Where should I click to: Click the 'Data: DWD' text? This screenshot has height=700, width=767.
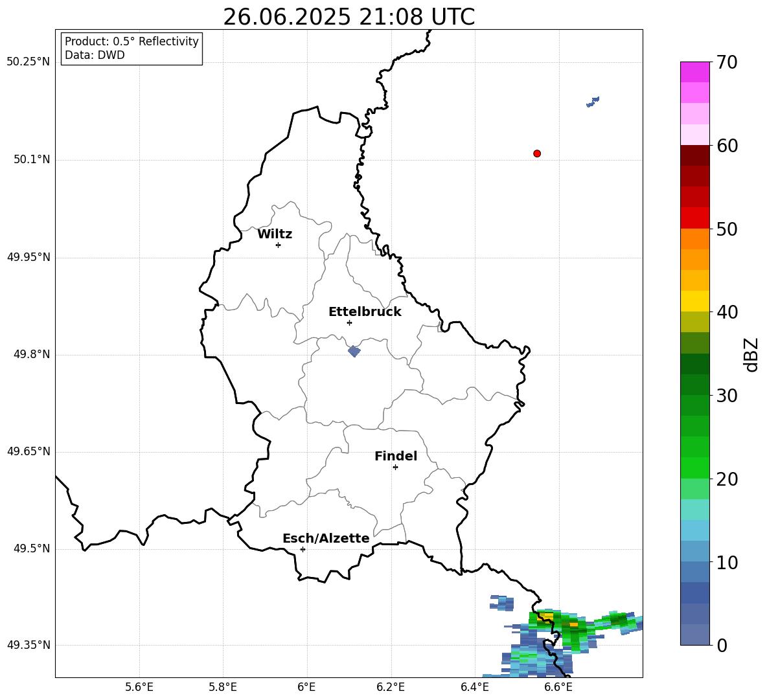(95, 55)
